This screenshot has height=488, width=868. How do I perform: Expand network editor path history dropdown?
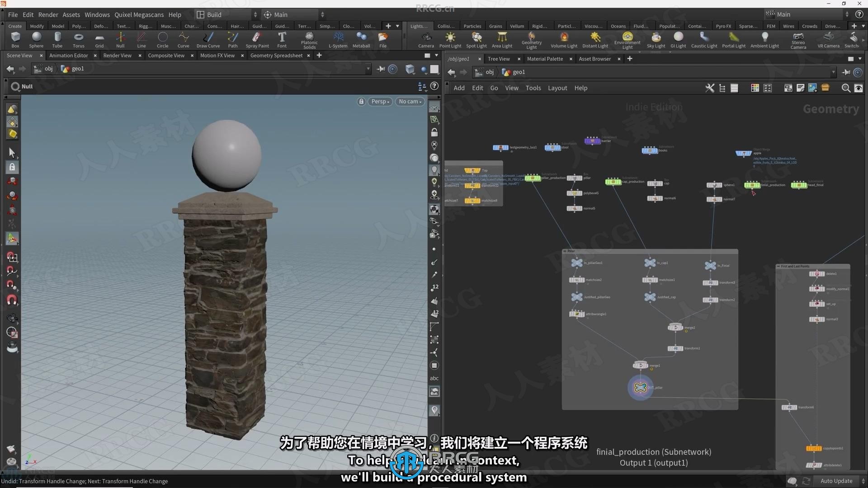tap(833, 72)
